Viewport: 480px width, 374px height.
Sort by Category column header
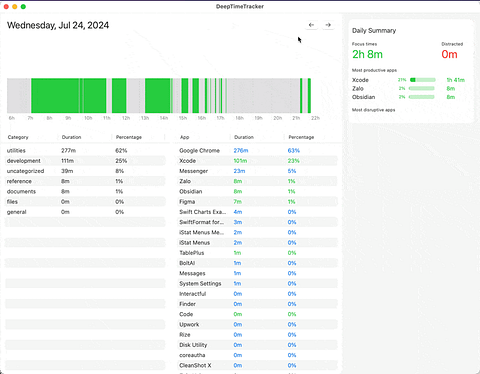point(18,137)
